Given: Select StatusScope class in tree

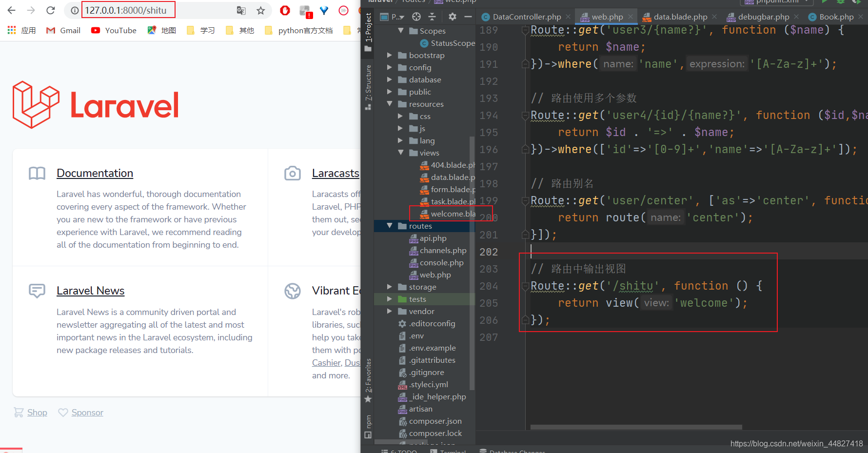Looking at the screenshot, I should [448, 43].
